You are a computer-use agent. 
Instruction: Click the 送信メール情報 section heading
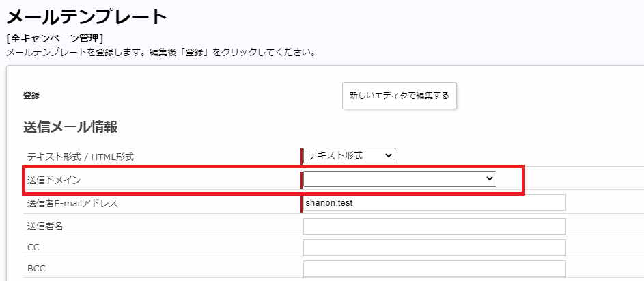[x=70, y=127]
